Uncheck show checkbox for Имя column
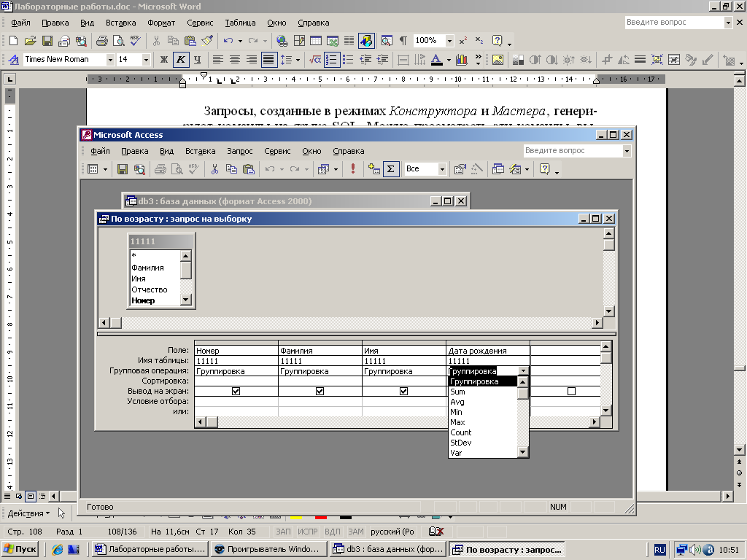747x560 pixels. point(403,391)
